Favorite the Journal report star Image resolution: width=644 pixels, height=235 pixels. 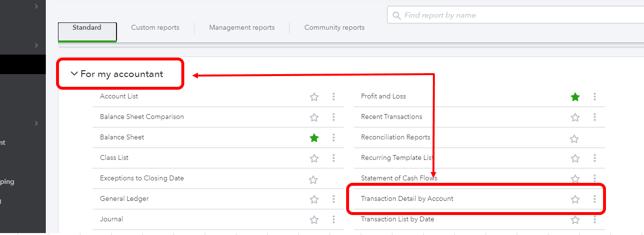pos(314,220)
